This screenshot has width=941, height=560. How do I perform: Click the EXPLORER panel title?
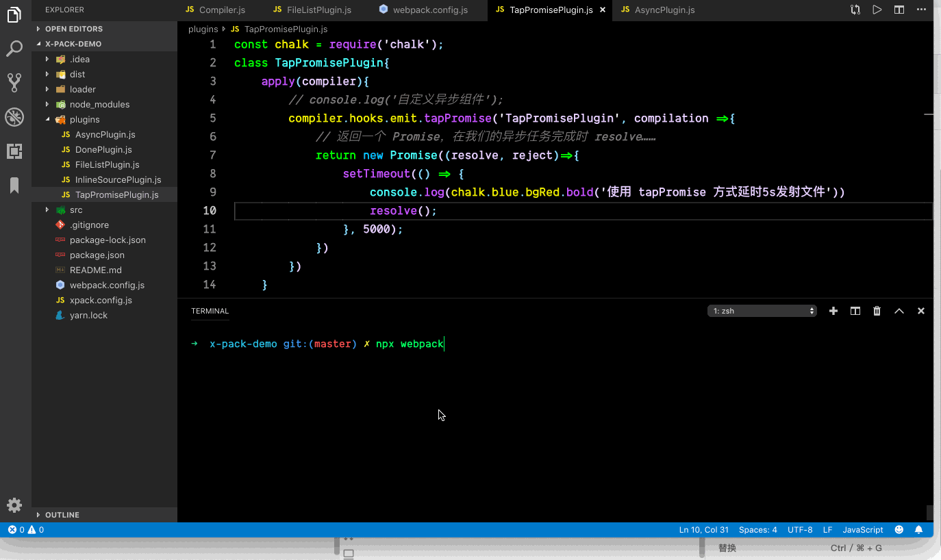click(x=64, y=10)
